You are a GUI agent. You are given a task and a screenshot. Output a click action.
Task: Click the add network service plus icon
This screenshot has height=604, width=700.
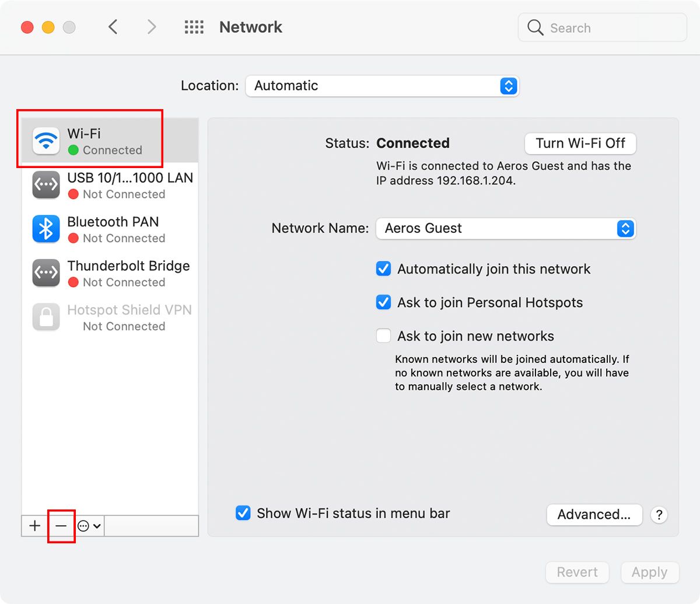coord(33,526)
